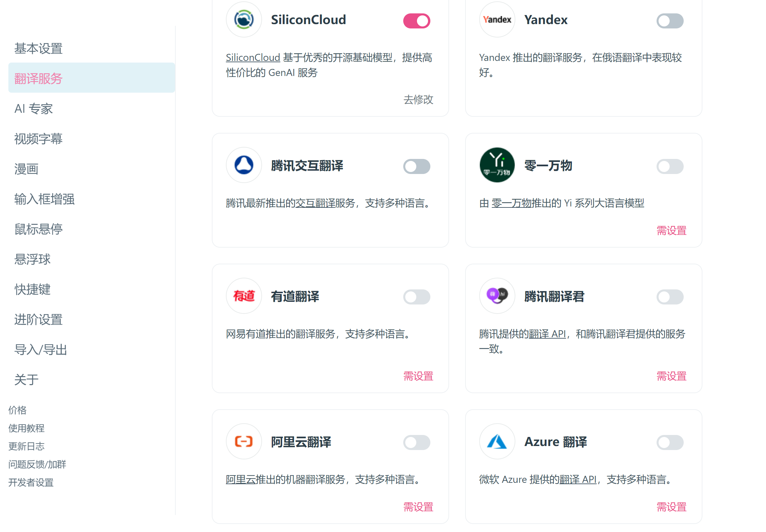Enable the 有道翻译 toggle switch
766x532 pixels.
tap(416, 297)
